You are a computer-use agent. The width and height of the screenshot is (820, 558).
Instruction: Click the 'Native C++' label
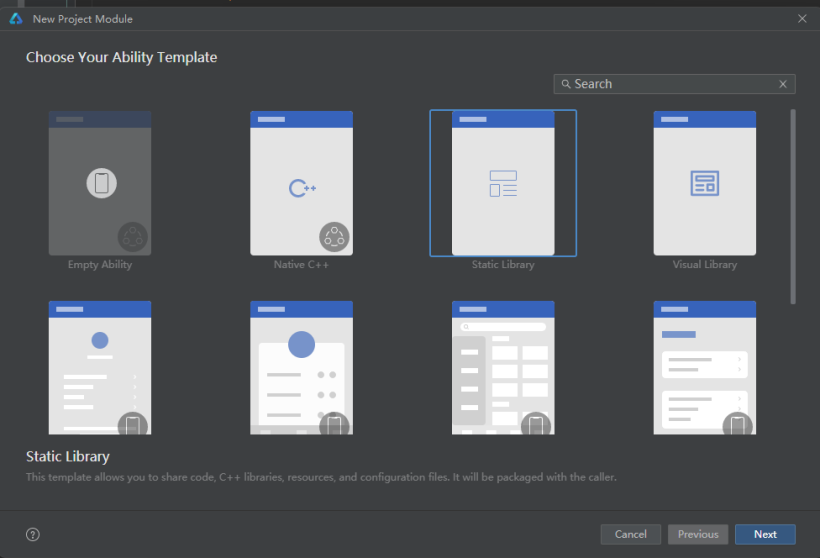point(301,265)
